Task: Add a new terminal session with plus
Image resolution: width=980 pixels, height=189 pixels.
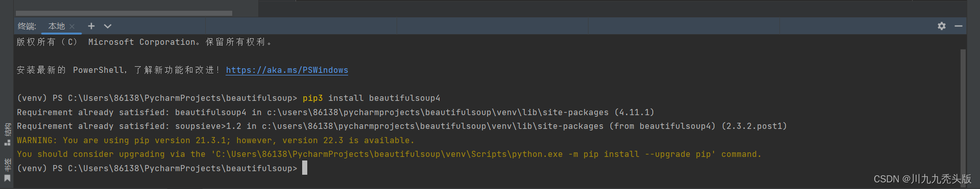Action: click(x=91, y=26)
